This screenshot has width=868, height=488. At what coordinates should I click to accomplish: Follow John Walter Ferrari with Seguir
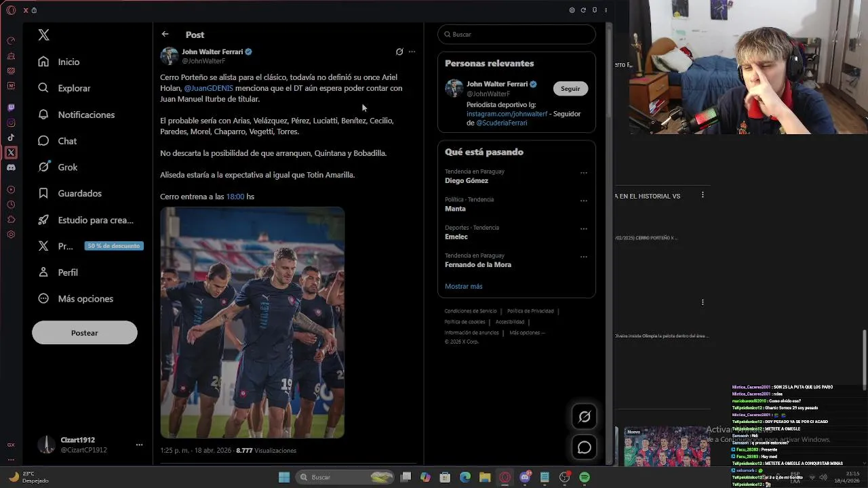[570, 89]
